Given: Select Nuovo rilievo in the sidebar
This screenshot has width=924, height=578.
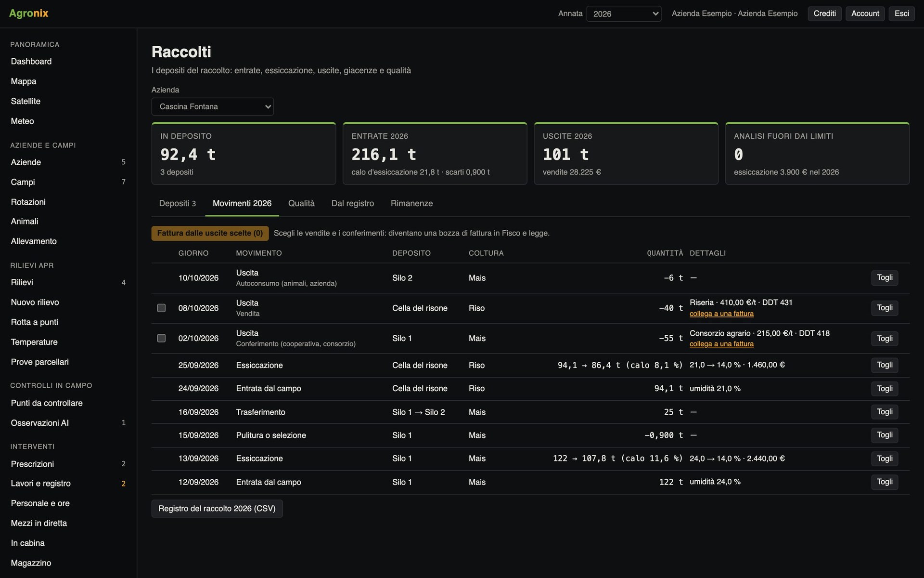Looking at the screenshot, I should click(x=68, y=302).
